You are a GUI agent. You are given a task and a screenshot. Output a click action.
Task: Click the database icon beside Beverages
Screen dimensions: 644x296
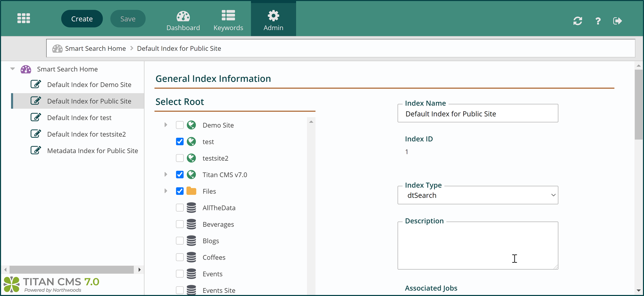tap(191, 224)
